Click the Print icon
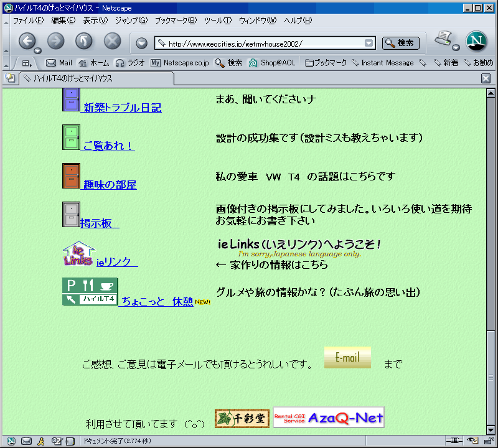Image resolution: width=498 pixels, height=448 pixels. point(443,39)
